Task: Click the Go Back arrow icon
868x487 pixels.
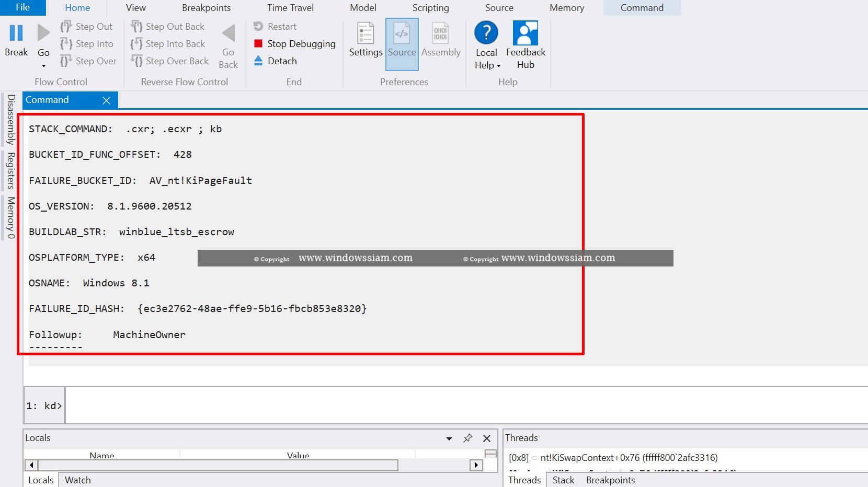Action: point(229,33)
